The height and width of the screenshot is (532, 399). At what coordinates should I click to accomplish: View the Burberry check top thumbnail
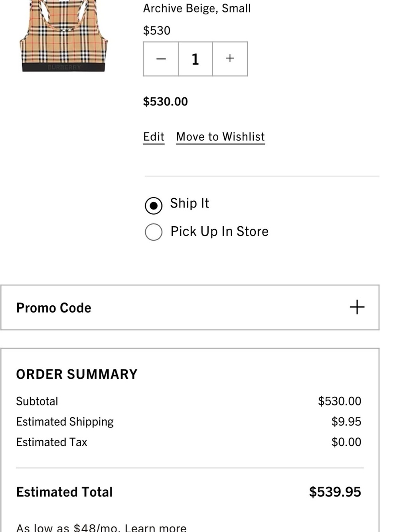(64, 36)
